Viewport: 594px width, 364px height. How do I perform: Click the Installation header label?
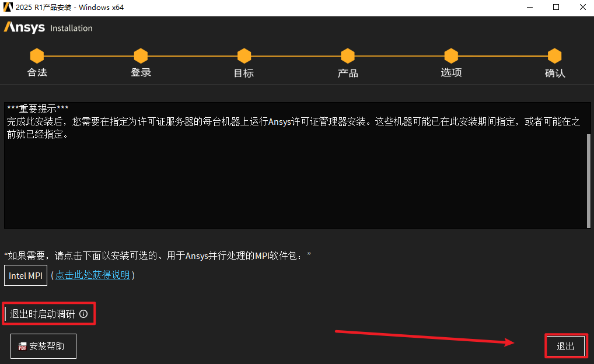tap(71, 28)
